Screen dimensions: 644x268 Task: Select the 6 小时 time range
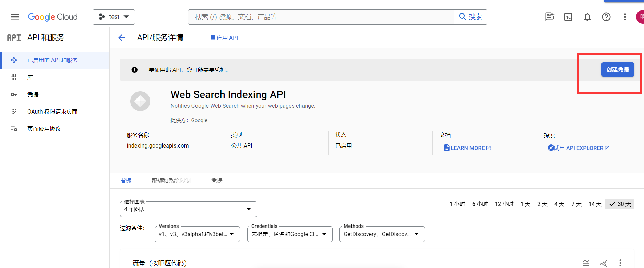click(480, 204)
